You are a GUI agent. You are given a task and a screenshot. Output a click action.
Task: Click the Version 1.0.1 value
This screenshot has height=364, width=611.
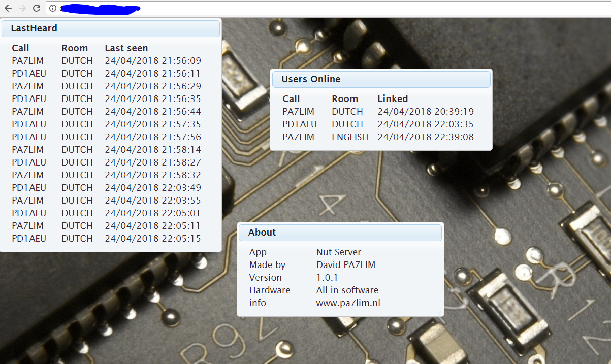coord(327,278)
